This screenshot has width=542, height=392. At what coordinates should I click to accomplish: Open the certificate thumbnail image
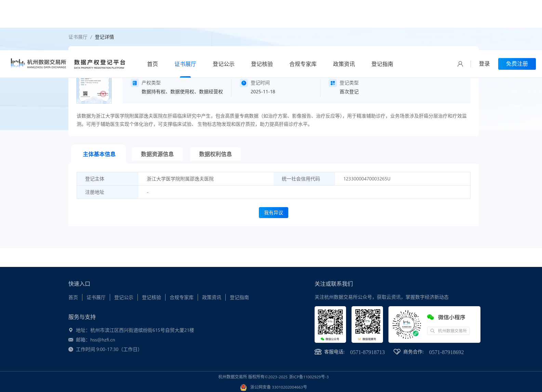pos(94,91)
